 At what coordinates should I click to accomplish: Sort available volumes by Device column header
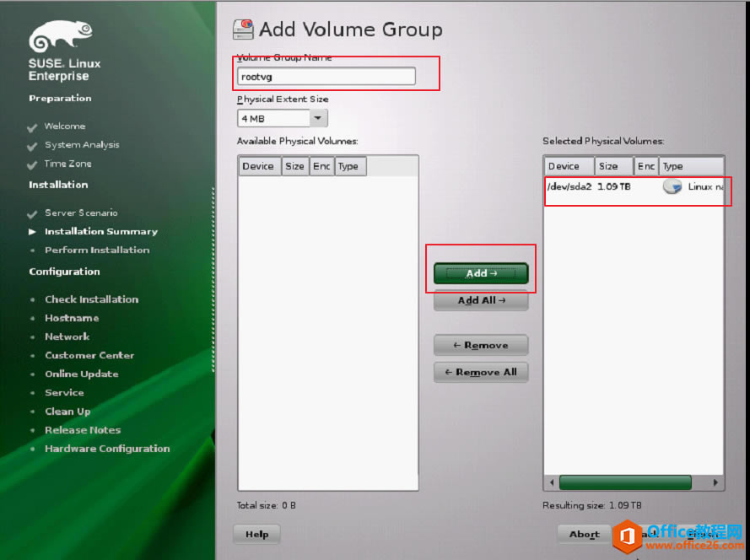259,166
